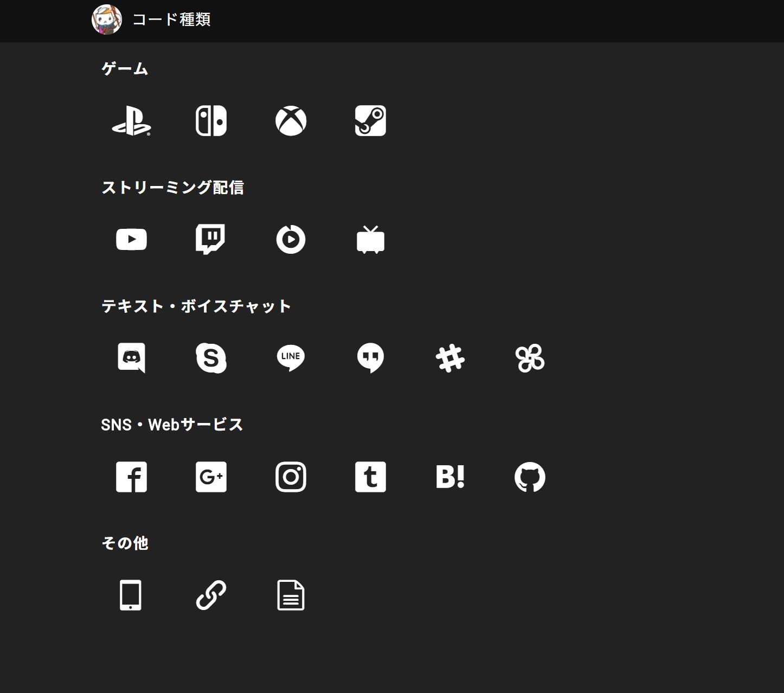Select the flower-shaped chat icon
This screenshot has width=784, height=693.
click(530, 358)
